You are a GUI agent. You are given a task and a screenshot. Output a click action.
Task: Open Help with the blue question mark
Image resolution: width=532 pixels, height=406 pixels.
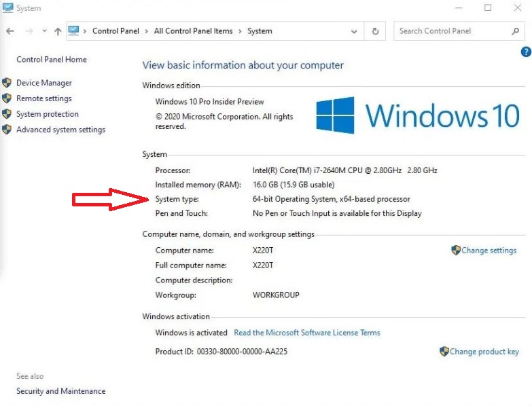[525, 52]
